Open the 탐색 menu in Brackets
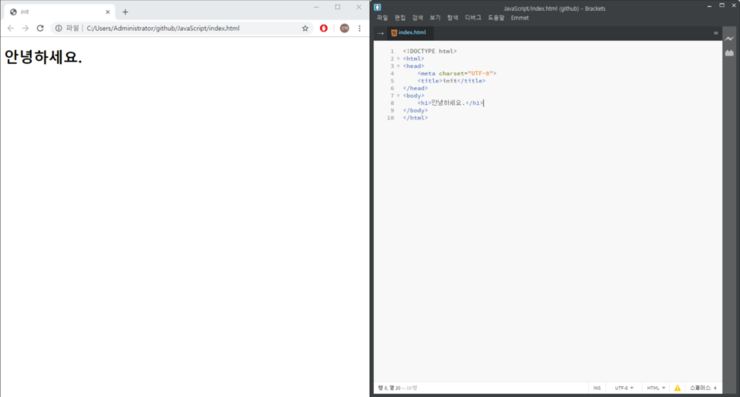Image resolution: width=740 pixels, height=397 pixels. (x=453, y=18)
